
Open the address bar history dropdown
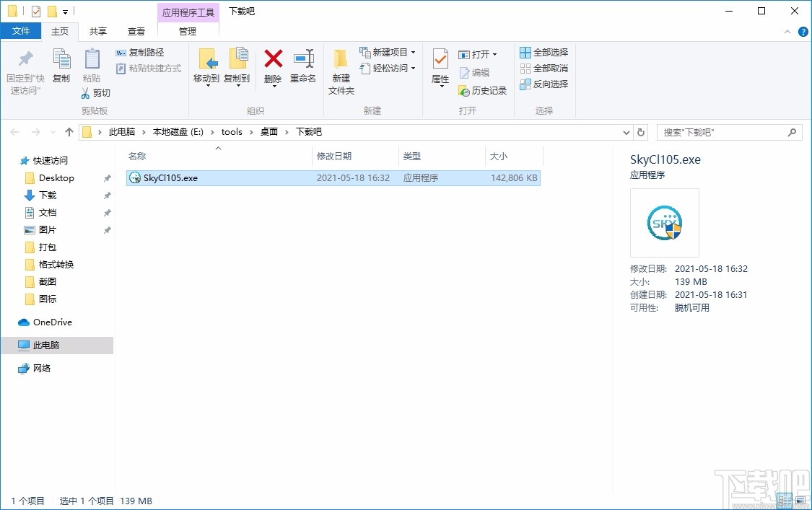click(626, 132)
